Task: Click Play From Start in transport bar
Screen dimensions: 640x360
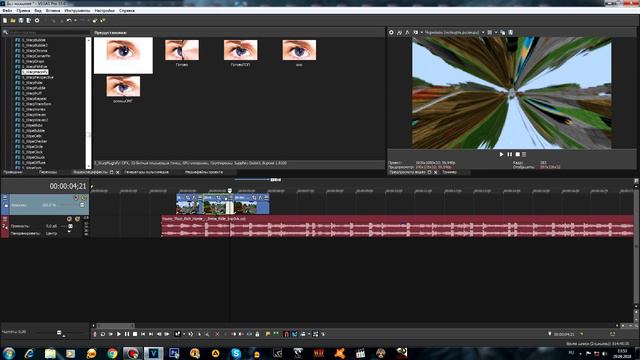Action: pos(111,334)
